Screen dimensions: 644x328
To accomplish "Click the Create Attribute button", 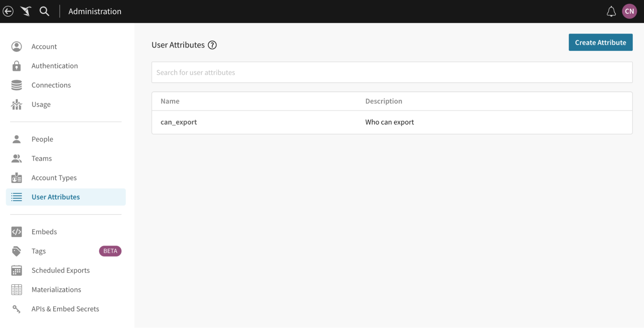I will [x=601, y=42].
